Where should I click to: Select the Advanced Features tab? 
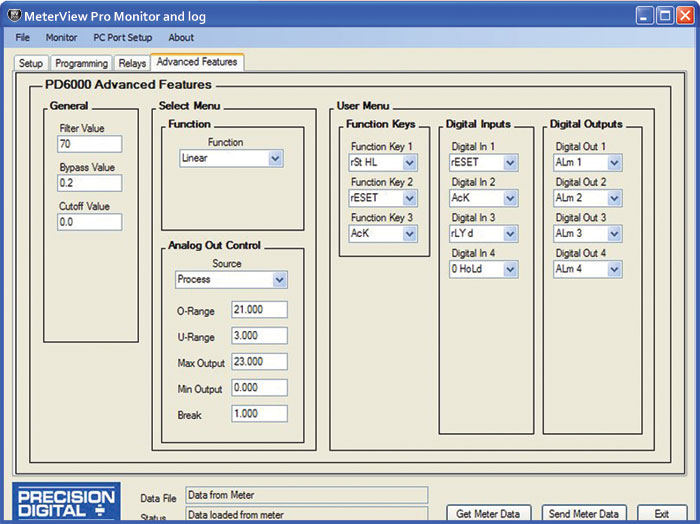point(197,62)
